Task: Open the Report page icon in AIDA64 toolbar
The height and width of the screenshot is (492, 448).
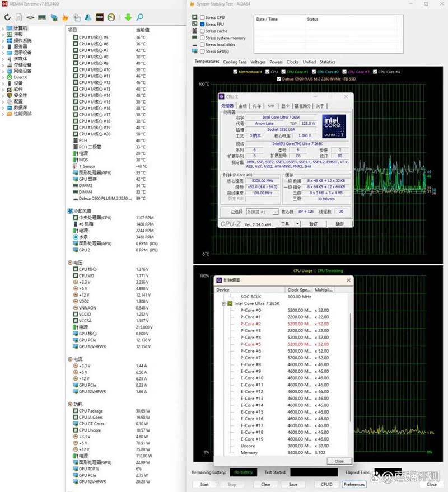Action: (x=19, y=17)
